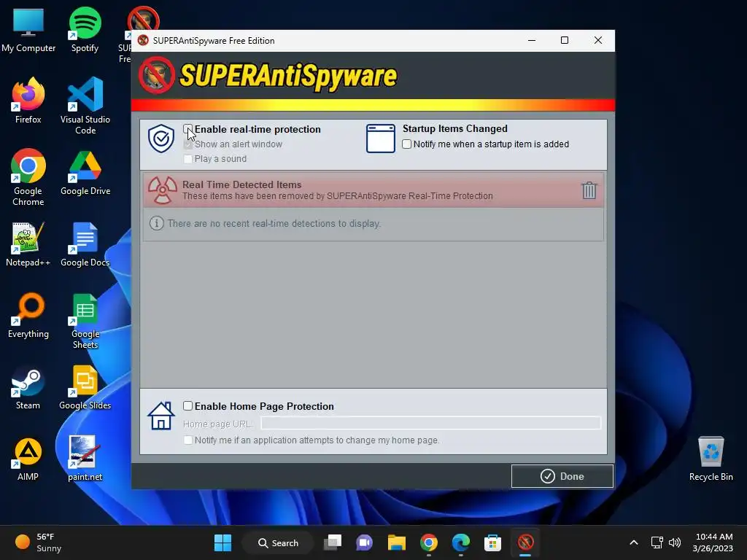Open Google Chrome desktop shortcut
The image size is (747, 560).
click(28, 177)
